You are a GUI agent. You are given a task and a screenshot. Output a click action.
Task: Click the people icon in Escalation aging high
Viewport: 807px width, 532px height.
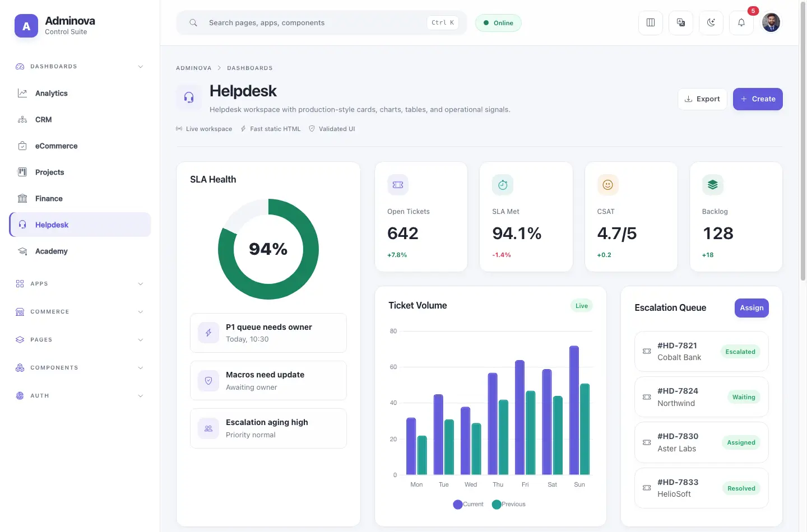(x=208, y=428)
